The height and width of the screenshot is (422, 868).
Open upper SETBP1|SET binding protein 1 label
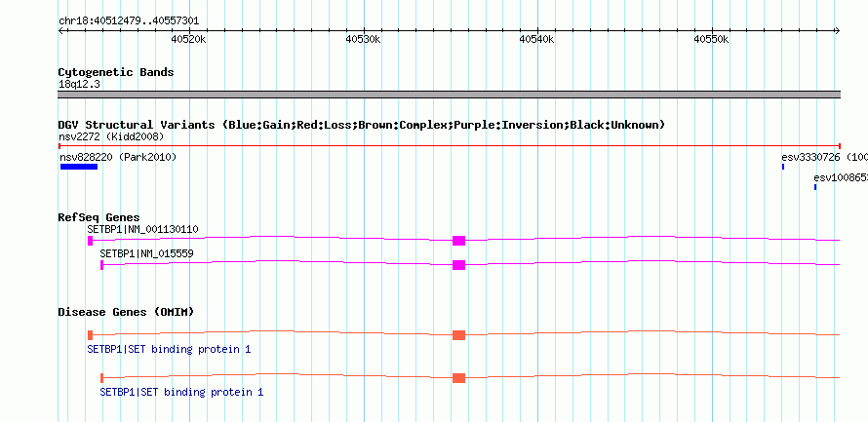169,350
